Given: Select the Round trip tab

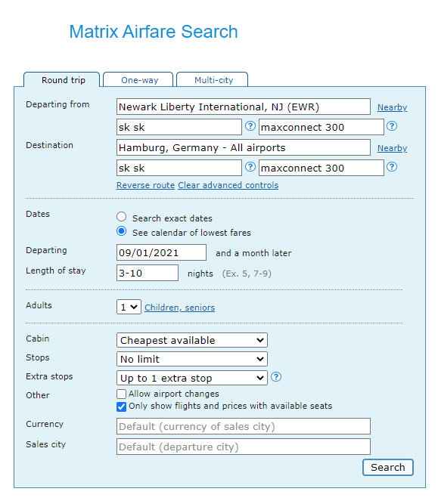Looking at the screenshot, I should (62, 79).
